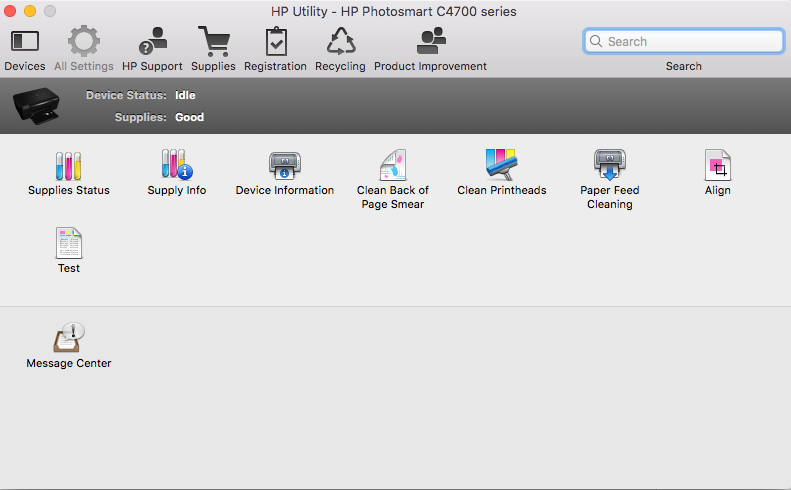Open Product Improvement icon

pos(431,41)
